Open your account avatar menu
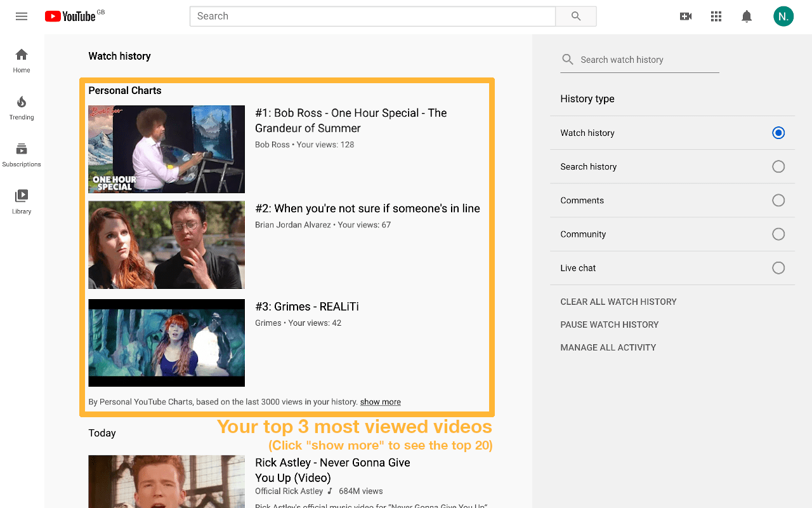The image size is (812, 508). [783, 16]
